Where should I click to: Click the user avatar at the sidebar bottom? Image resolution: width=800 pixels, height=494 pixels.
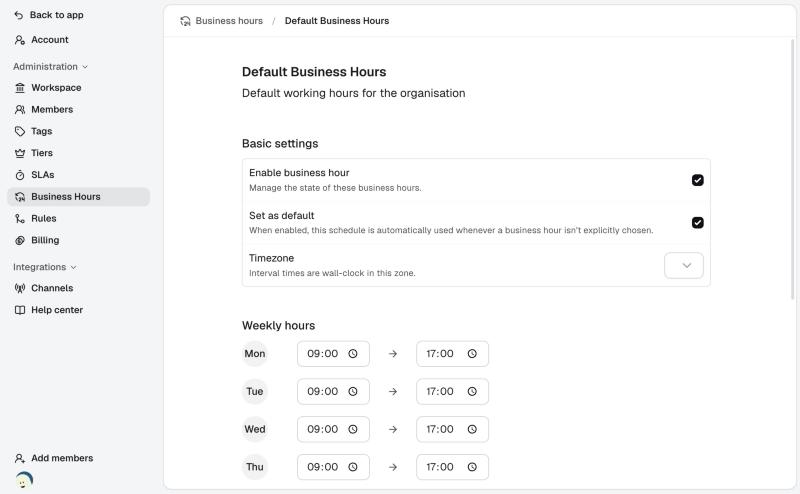[24, 480]
